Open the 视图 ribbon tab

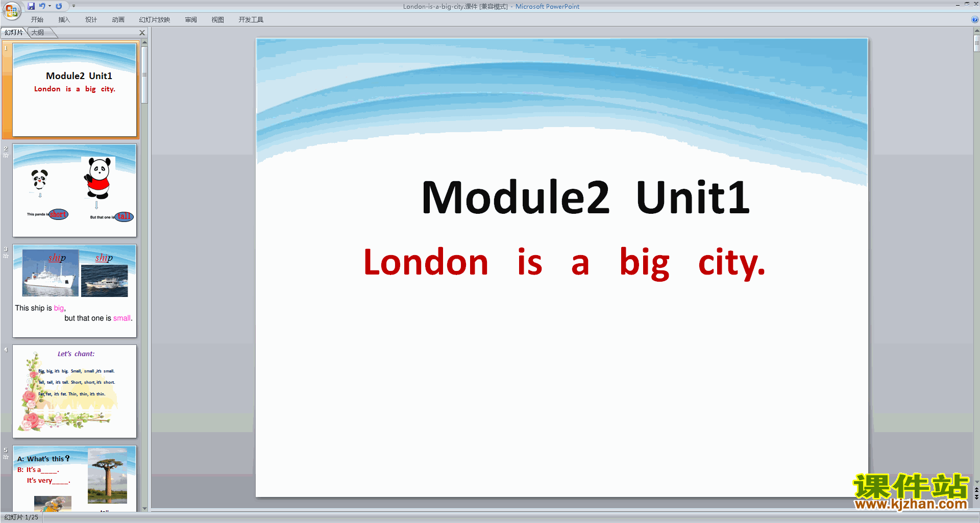pyautogui.click(x=218, y=20)
